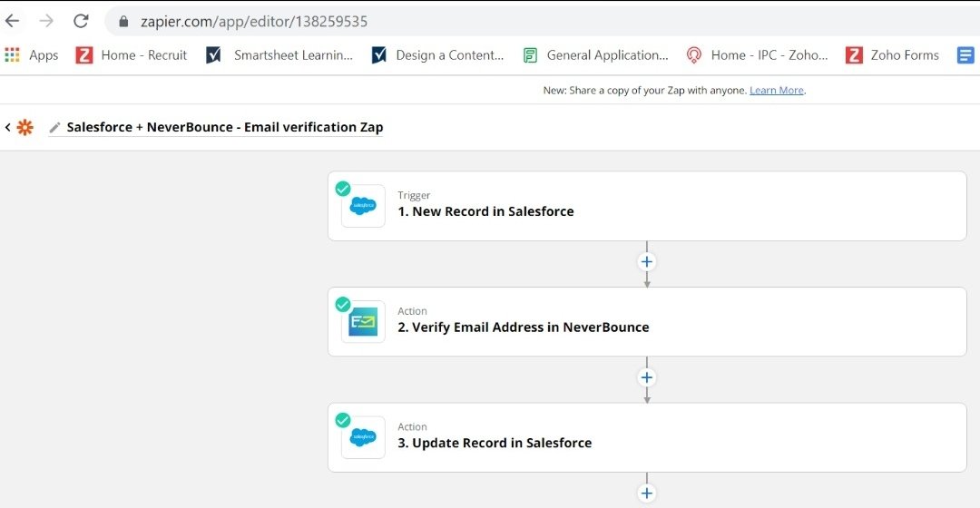Click the orange Zapier logo icon
This screenshot has width=980, height=508.
[x=25, y=128]
